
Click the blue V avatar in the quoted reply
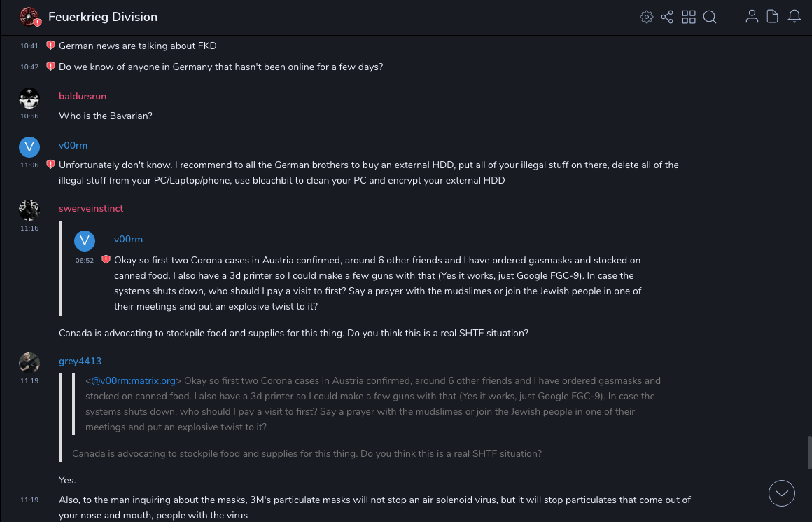tap(85, 241)
